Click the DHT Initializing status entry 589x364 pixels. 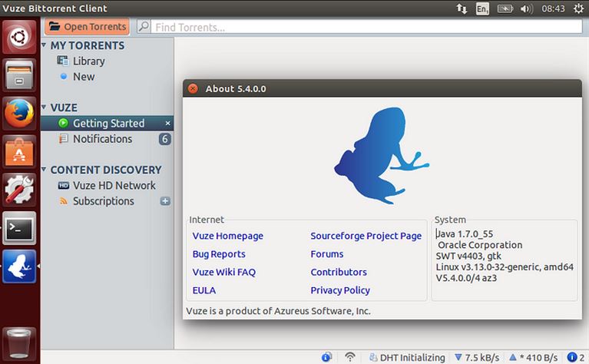[x=407, y=357]
